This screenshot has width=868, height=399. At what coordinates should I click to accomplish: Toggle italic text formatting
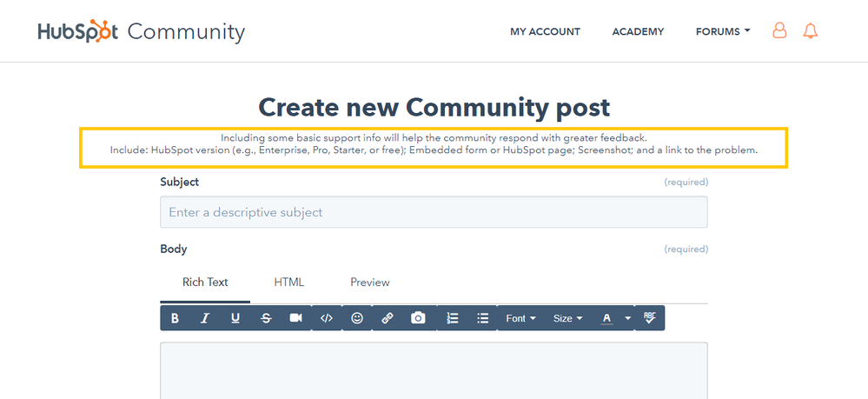[205, 318]
